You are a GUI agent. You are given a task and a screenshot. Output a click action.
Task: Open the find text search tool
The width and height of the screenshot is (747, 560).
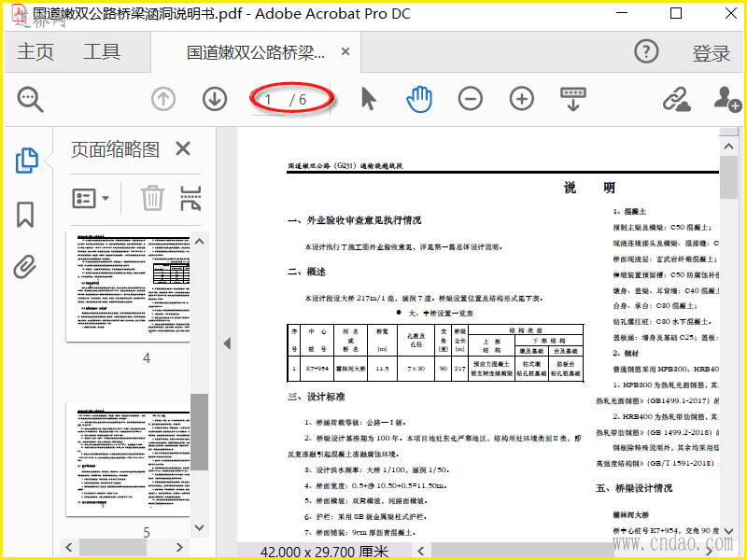(31, 100)
